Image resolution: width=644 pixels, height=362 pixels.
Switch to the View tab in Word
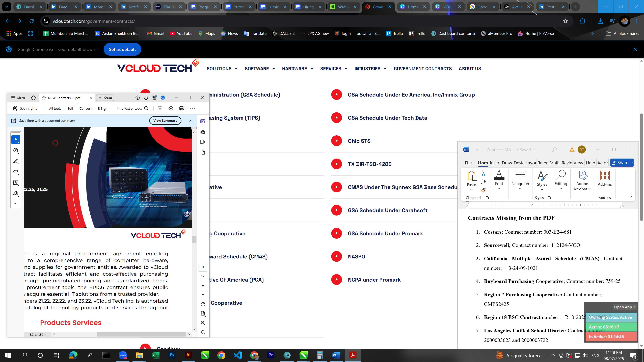[x=578, y=163]
